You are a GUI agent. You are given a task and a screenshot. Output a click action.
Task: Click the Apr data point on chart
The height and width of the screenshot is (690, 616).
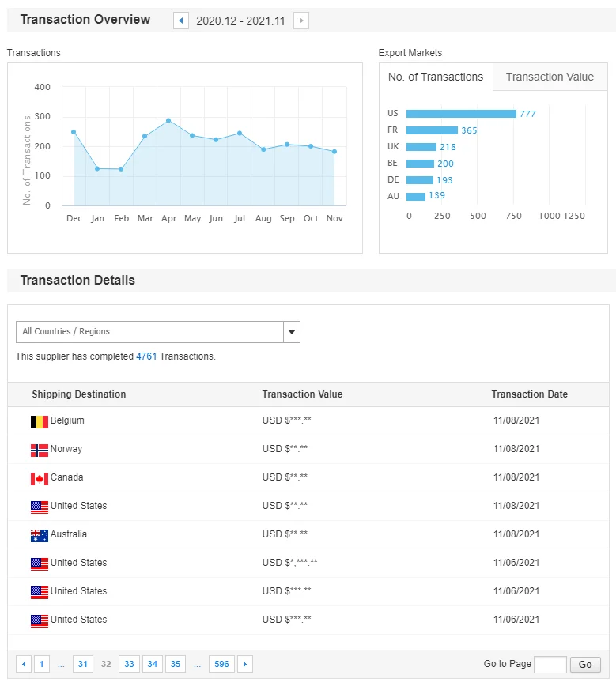[x=168, y=121]
